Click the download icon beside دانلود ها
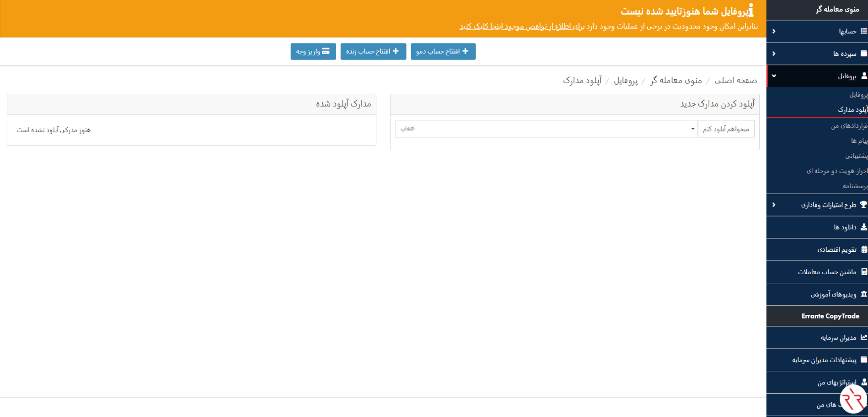The height and width of the screenshot is (417, 868). 864,227
